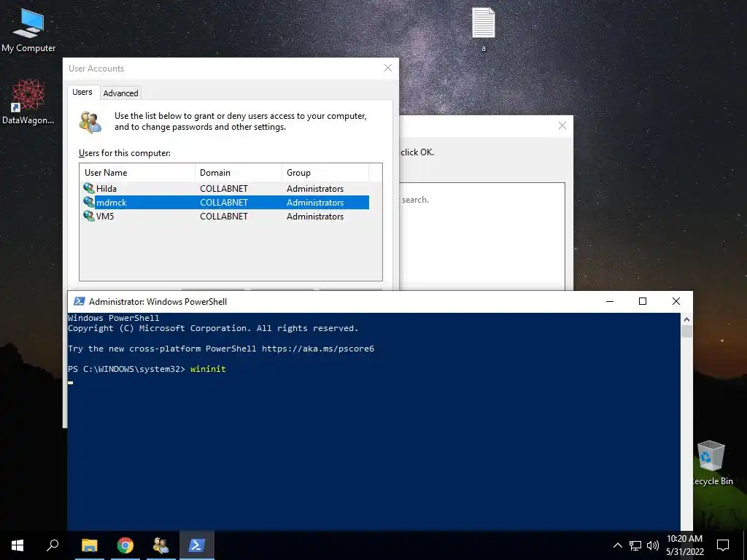747x560 pixels.
Task: Open the network status tray icon
Action: click(635, 545)
